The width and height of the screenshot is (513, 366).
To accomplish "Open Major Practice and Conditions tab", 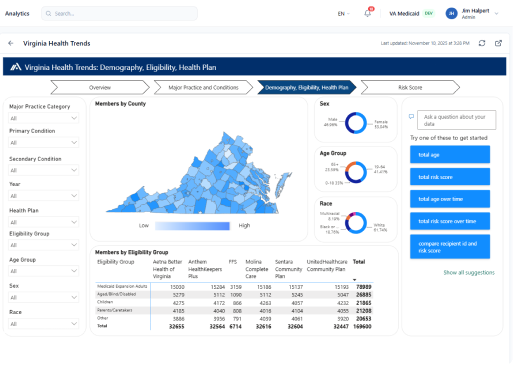I will 203,87.
